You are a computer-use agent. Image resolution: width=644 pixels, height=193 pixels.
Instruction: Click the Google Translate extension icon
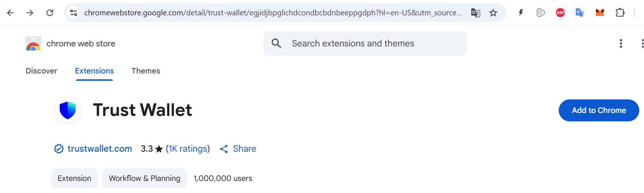(580, 13)
